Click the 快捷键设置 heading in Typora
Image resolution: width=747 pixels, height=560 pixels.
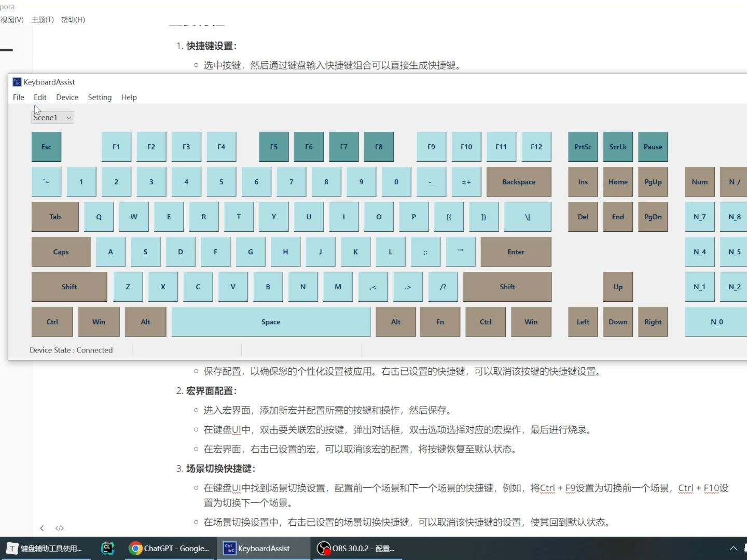[211, 46]
